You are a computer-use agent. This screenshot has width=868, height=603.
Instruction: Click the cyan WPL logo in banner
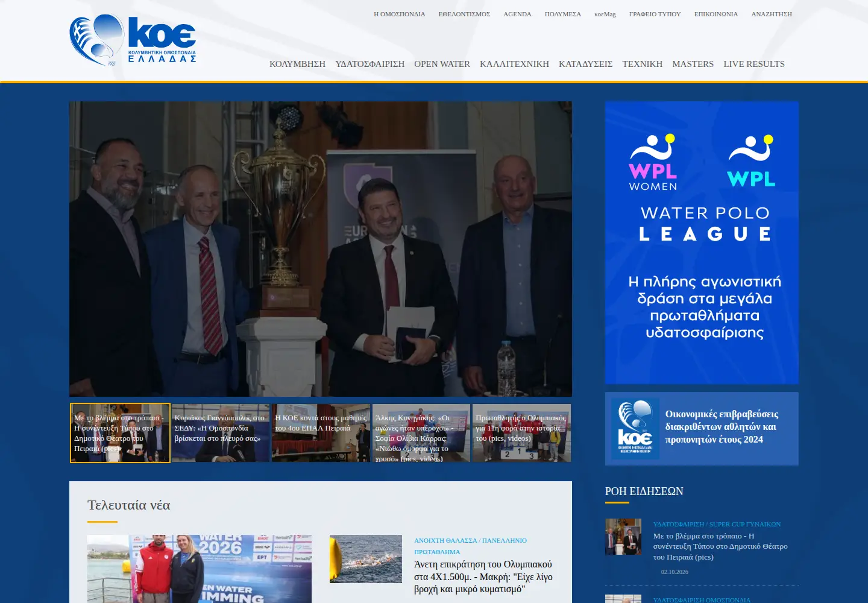(751, 161)
